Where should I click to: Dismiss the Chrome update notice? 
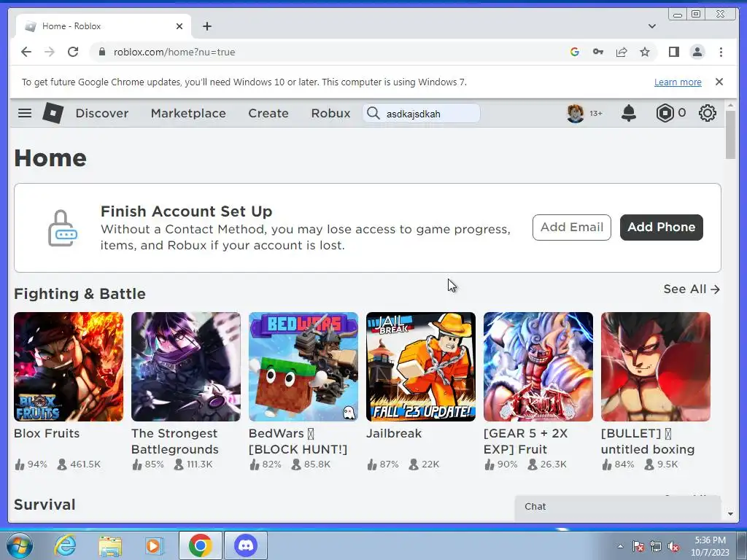(x=719, y=82)
